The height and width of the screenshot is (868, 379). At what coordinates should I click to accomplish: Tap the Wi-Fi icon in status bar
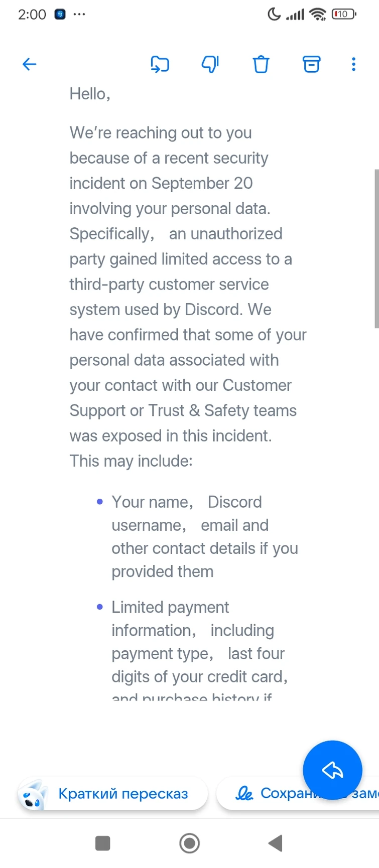pyautogui.click(x=318, y=14)
